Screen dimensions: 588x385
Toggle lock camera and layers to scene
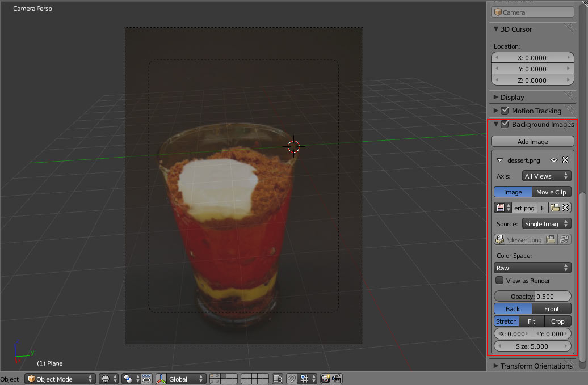278,379
